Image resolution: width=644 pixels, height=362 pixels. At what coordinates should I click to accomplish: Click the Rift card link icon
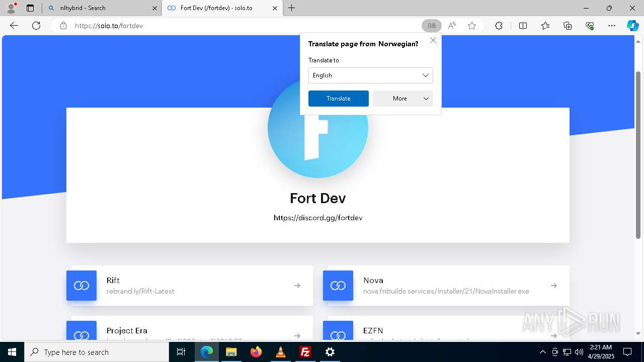coord(82,286)
